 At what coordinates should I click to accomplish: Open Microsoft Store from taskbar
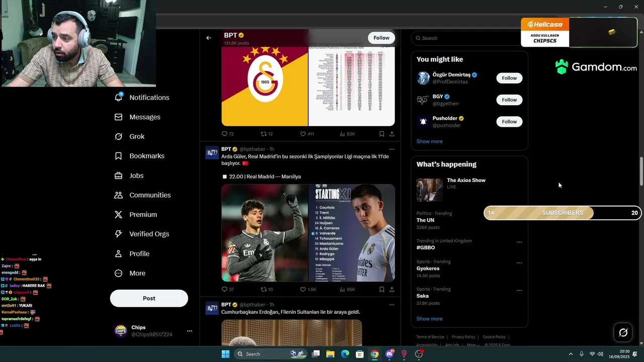click(x=360, y=354)
